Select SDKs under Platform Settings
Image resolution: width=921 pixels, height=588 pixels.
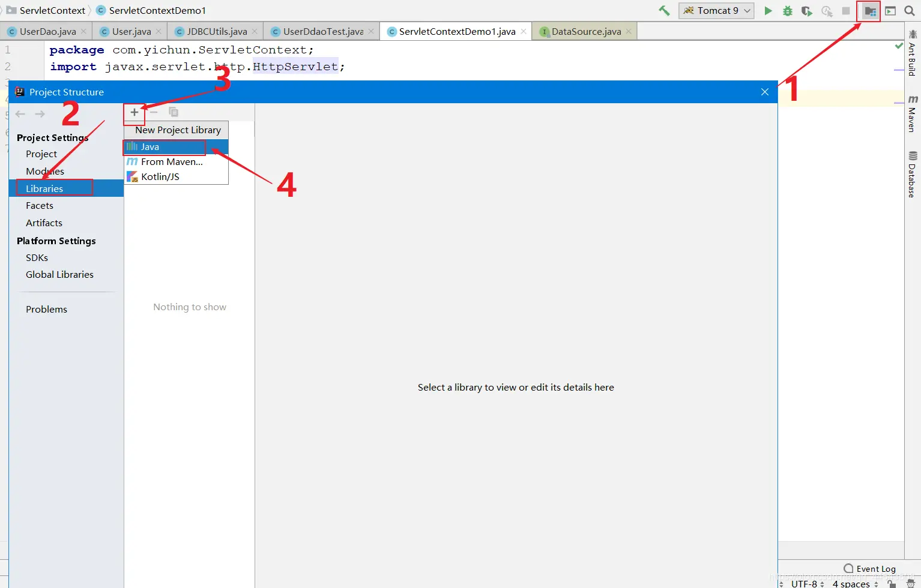[37, 257]
